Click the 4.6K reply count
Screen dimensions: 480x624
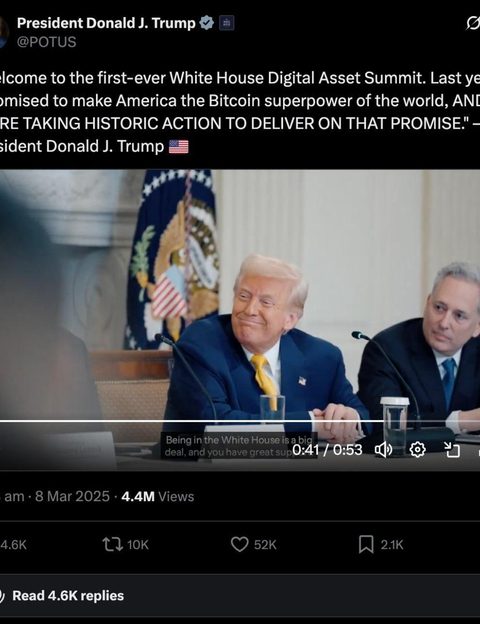(13, 544)
